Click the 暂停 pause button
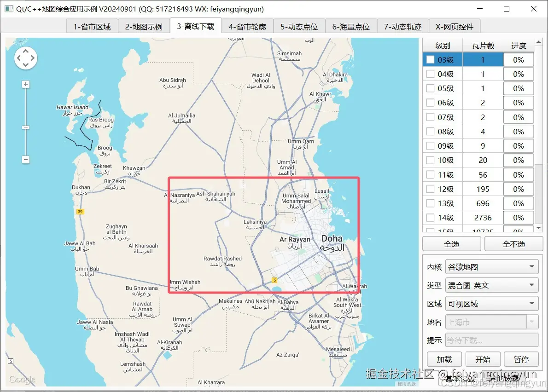 coord(521,359)
